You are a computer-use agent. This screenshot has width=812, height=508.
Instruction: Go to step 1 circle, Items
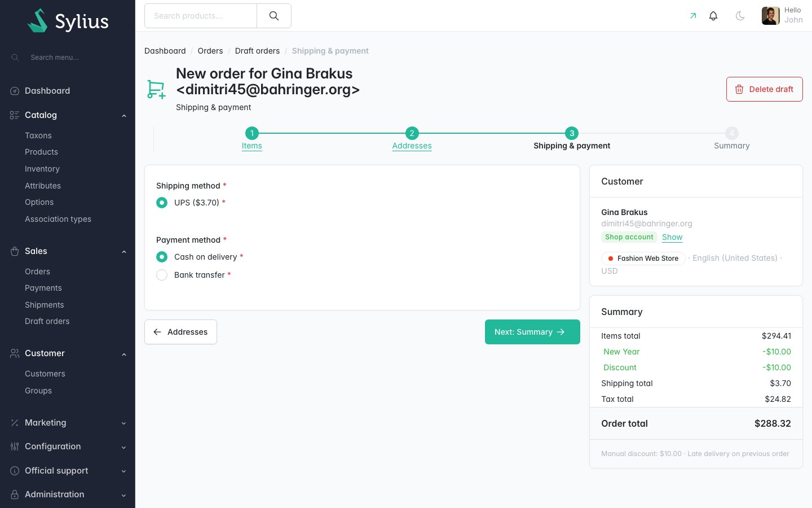252,133
